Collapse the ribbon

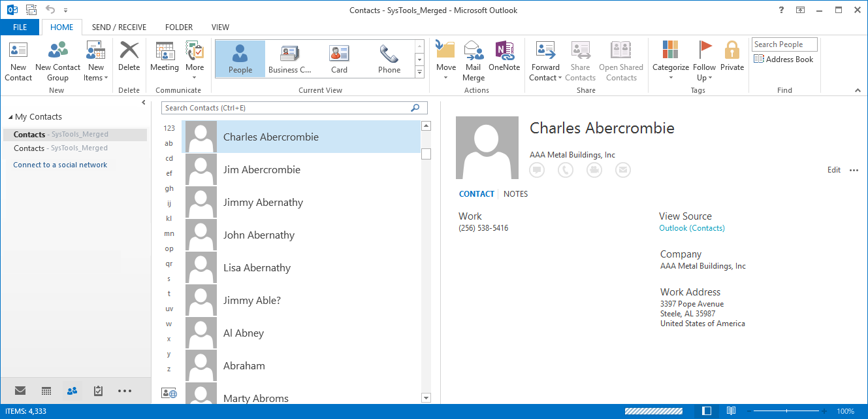click(858, 90)
